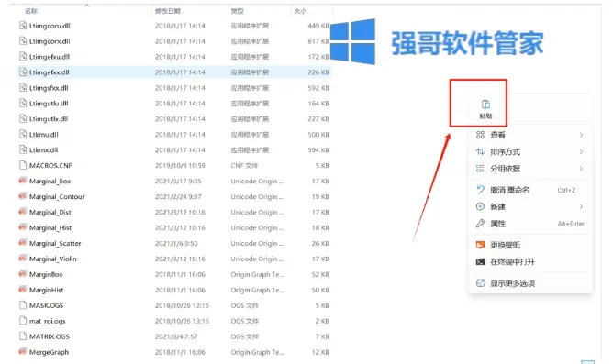This screenshot has width=613, height=364.
Task: Select the MarginHist file name
Action: [x=46, y=290]
